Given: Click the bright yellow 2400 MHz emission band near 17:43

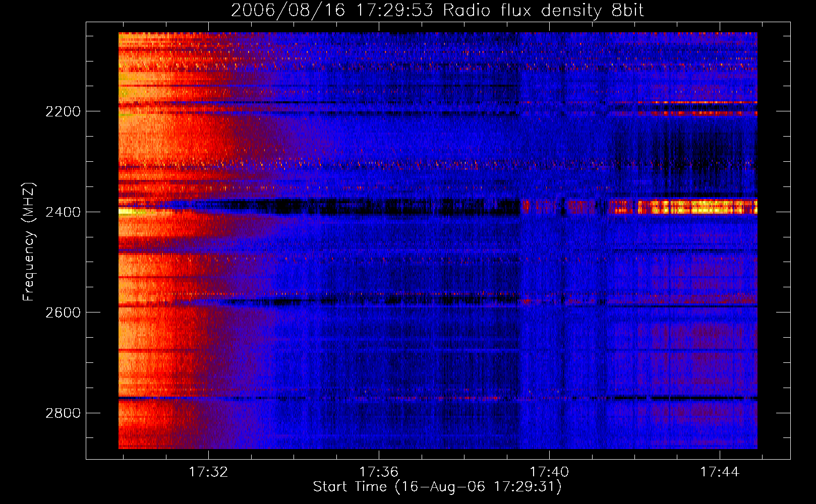Looking at the screenshot, I should point(697,207).
